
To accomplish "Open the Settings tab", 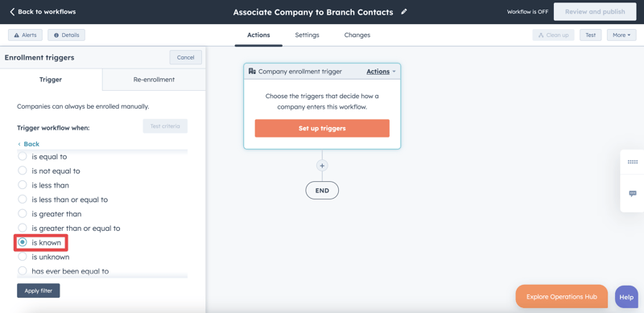I will click(x=307, y=35).
